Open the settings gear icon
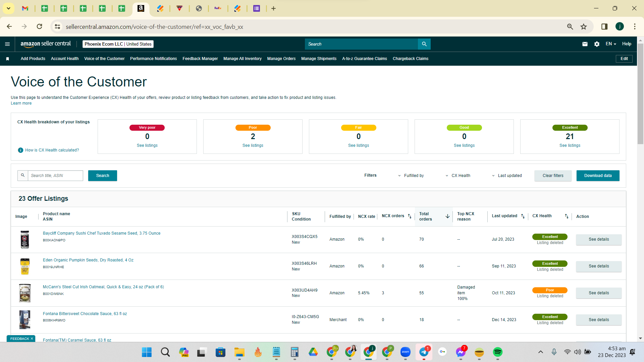The height and width of the screenshot is (362, 644). tap(597, 44)
